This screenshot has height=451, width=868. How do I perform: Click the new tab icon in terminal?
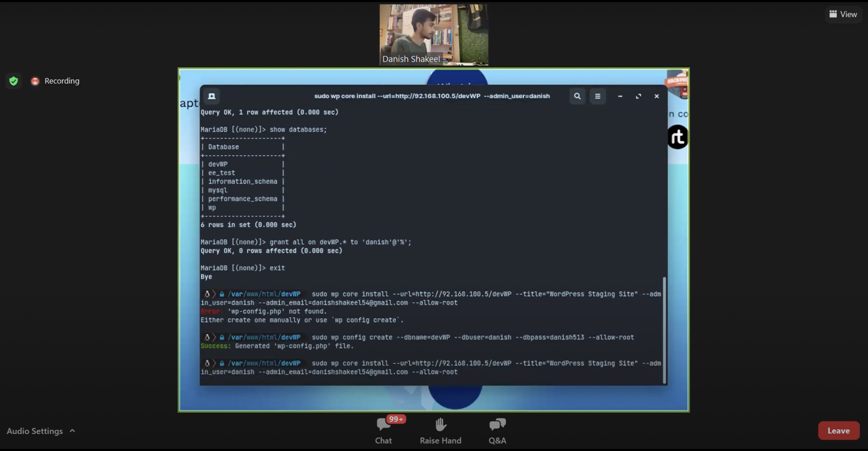pyautogui.click(x=212, y=96)
